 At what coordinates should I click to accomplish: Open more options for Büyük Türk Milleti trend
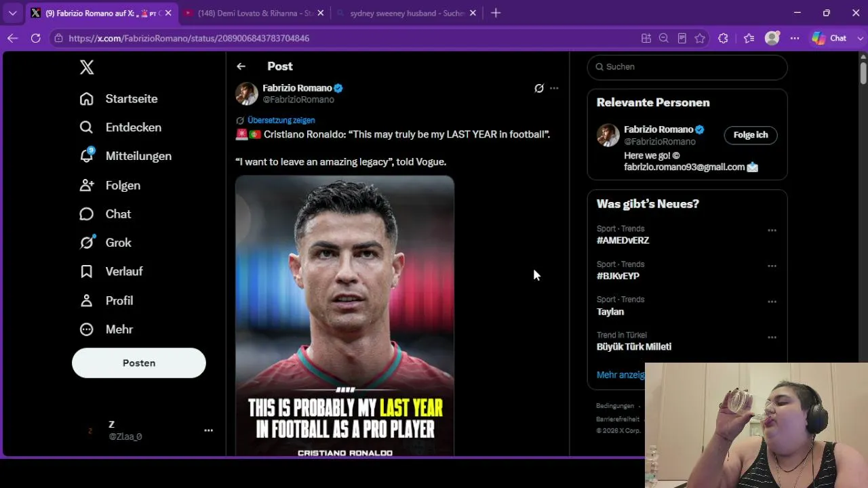tap(772, 338)
